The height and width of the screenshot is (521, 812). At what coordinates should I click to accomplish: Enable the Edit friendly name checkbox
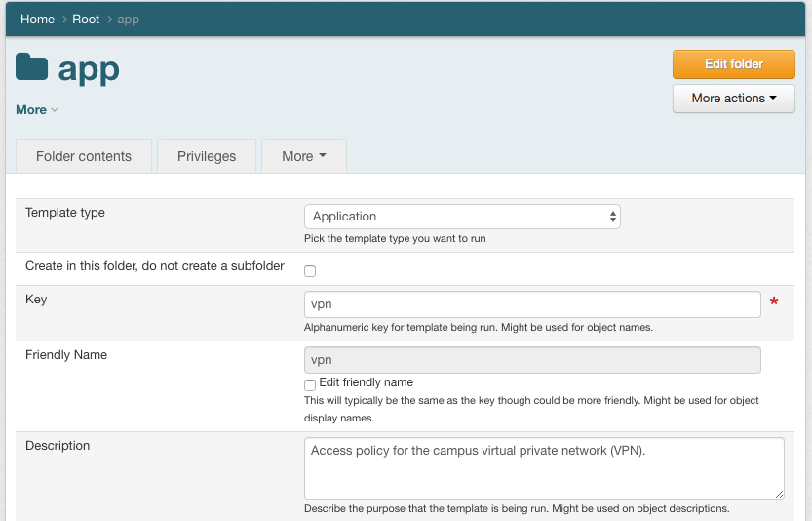click(310, 384)
